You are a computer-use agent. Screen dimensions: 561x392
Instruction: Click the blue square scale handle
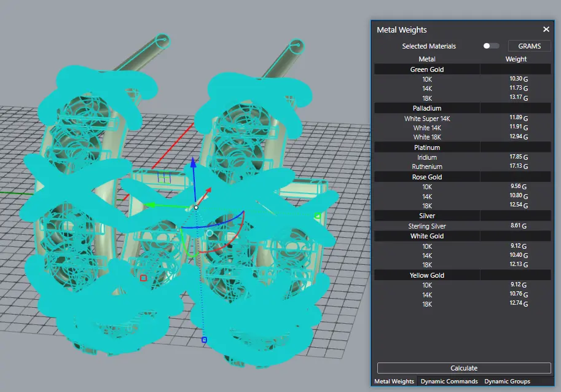205,339
